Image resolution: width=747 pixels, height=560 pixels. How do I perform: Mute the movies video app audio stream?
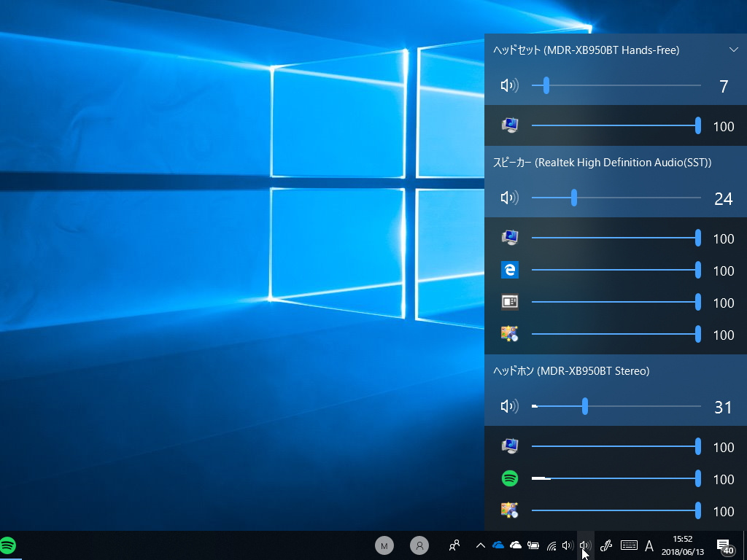(x=509, y=301)
